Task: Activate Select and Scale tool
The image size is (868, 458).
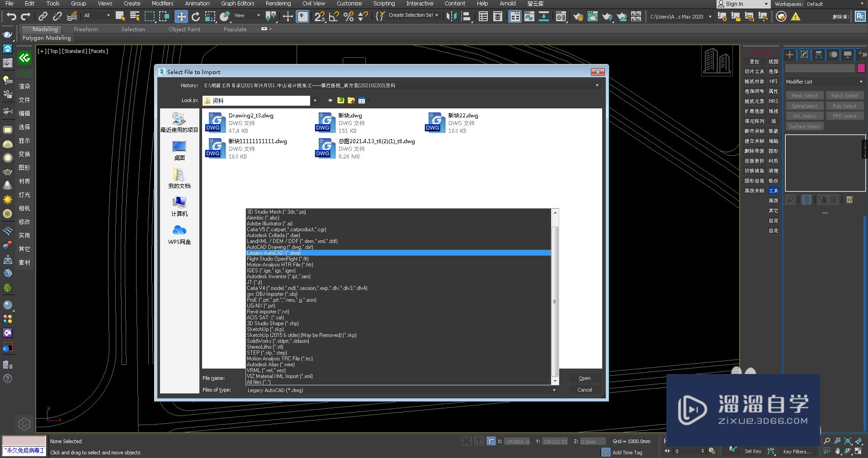Action: point(210,17)
